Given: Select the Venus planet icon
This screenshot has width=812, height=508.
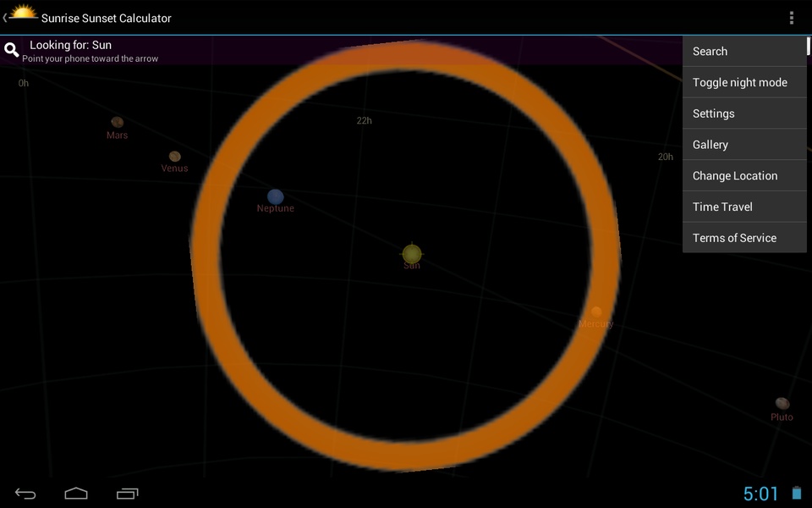Looking at the screenshot, I should (x=175, y=156).
